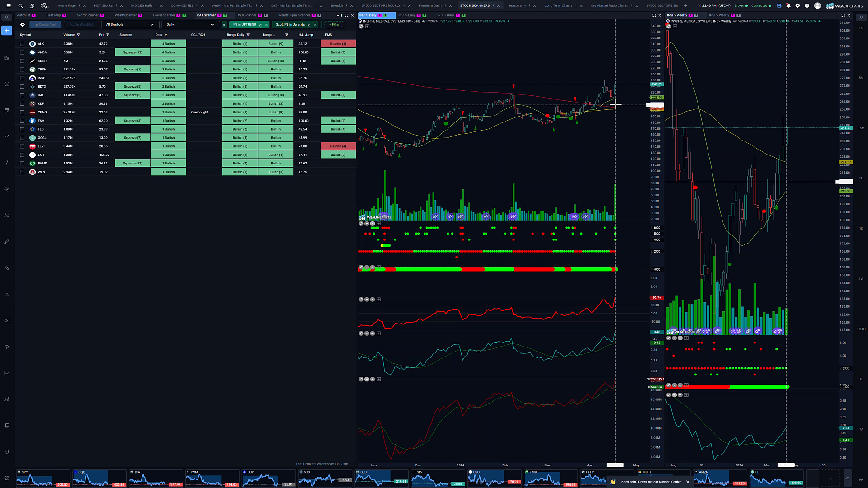
Task: Click the + Filter button
Action: pos(334,25)
